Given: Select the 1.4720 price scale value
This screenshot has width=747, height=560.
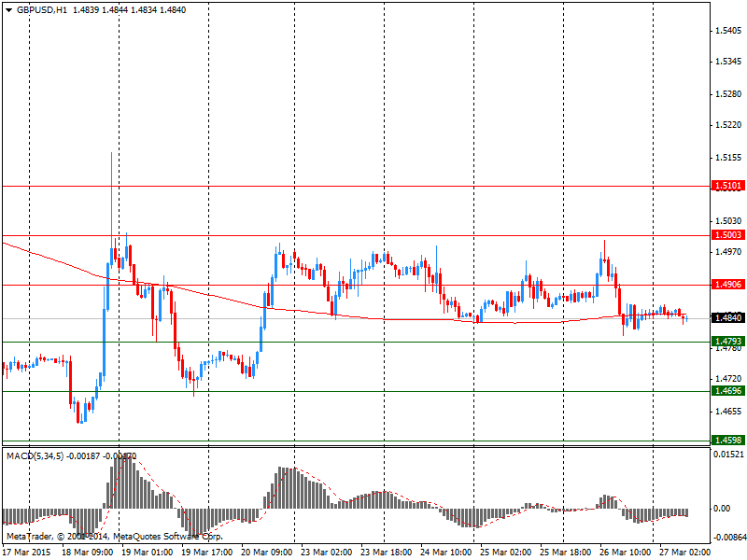Looking at the screenshot, I should pos(728,379).
